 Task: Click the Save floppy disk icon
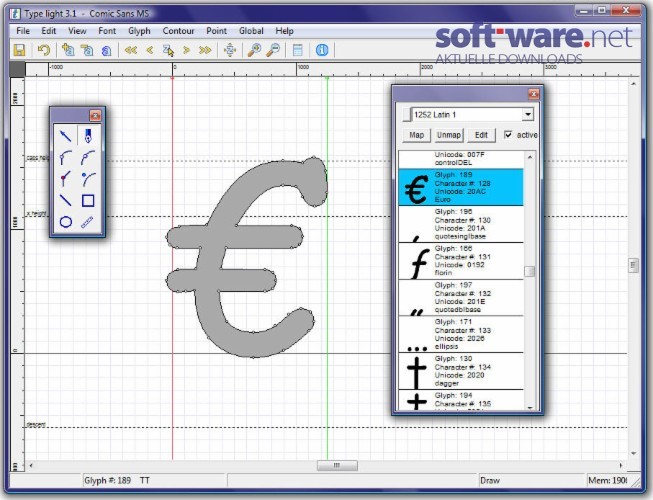(x=20, y=50)
